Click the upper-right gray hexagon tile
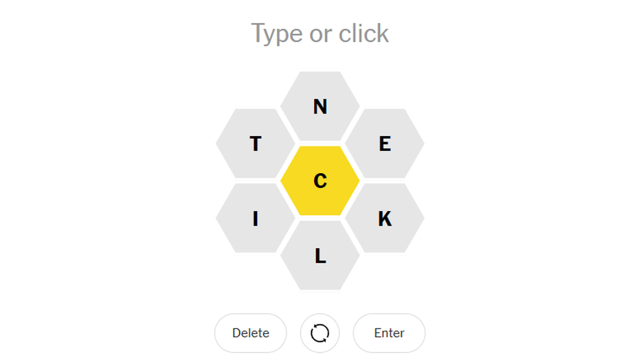The width and height of the screenshot is (644, 362). point(385,143)
